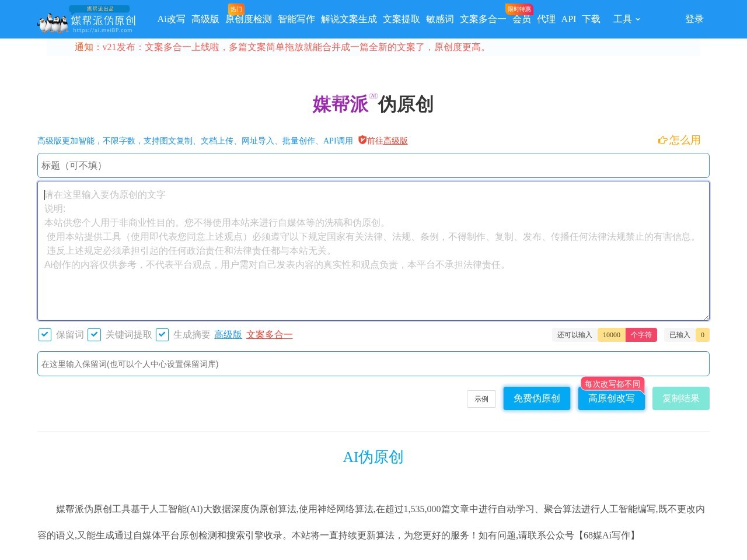Click the 限时特惠 badge above 文案多合一
Viewport: 747px width, 560px height.
[x=518, y=9]
